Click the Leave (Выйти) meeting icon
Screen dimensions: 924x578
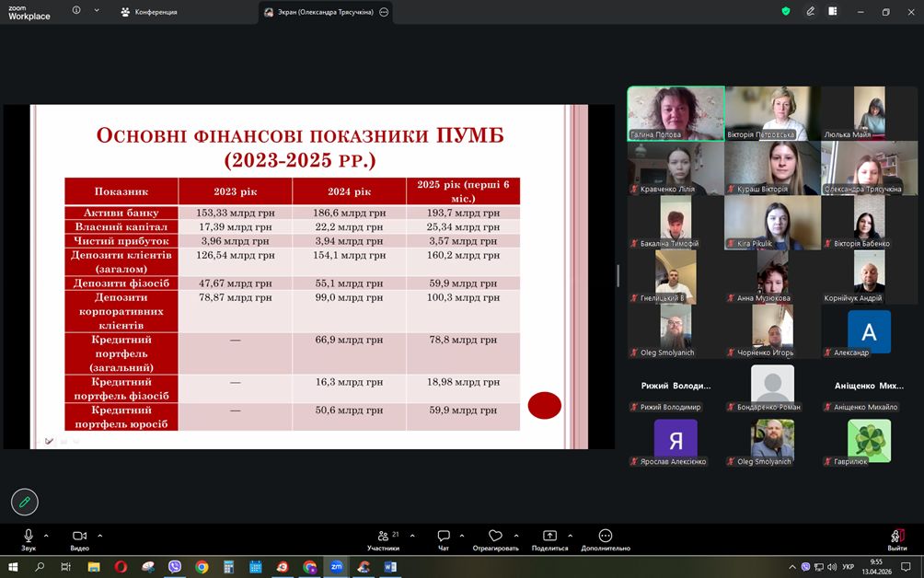point(896,538)
